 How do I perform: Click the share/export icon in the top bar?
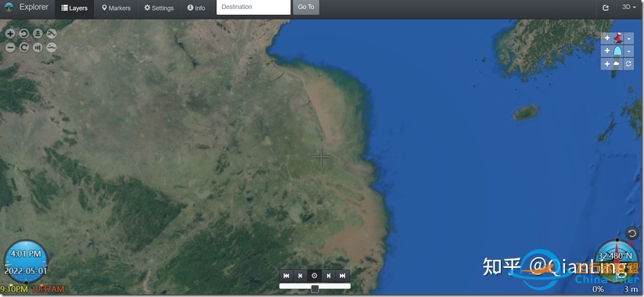pyautogui.click(x=605, y=7)
